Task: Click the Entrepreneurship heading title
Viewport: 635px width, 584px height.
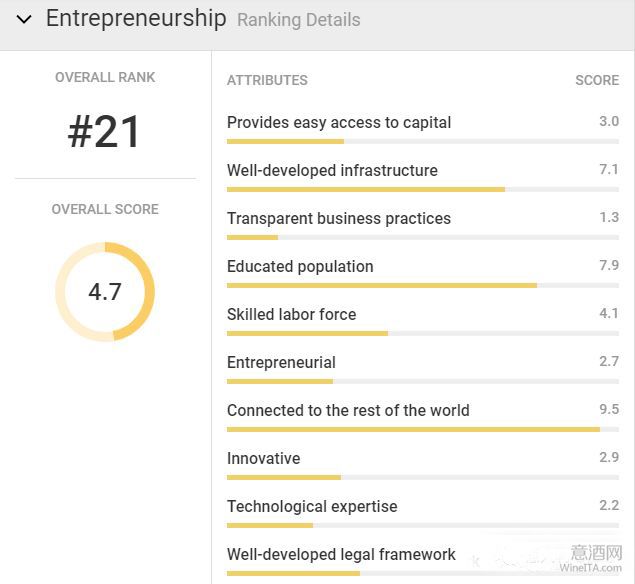Action: click(136, 19)
